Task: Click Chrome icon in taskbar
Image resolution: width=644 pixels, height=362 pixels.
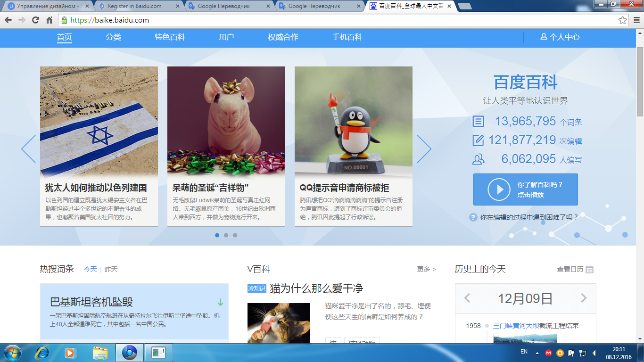Action: click(x=129, y=353)
